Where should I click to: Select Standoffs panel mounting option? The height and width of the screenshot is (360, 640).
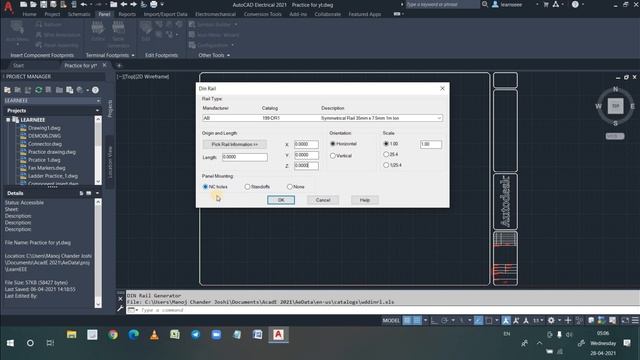click(247, 187)
